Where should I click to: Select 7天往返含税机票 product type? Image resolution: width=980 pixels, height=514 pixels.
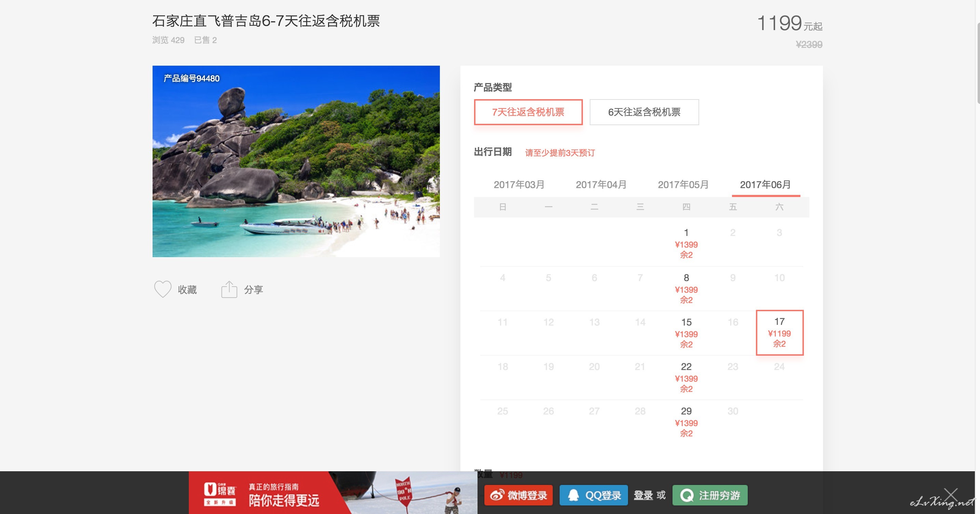tap(528, 112)
